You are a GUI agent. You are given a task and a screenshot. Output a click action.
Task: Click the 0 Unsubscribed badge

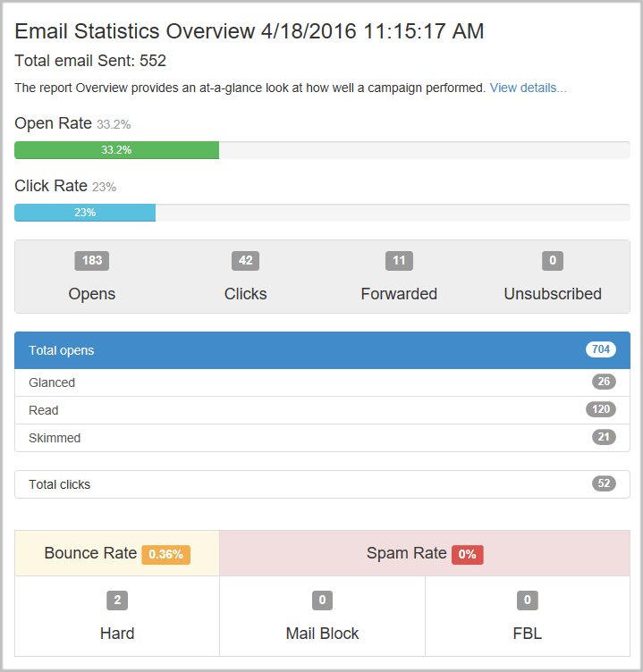(x=553, y=261)
